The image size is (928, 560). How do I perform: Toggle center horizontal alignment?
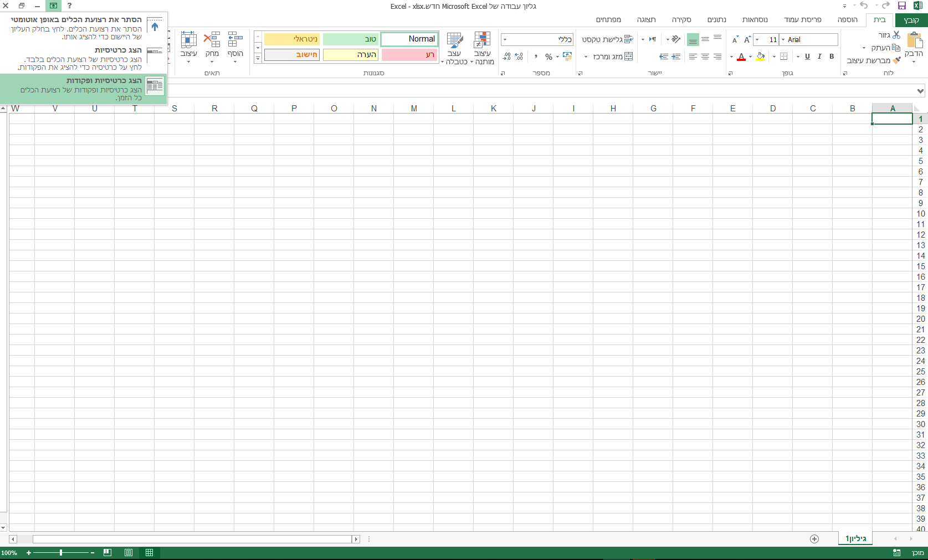(x=705, y=56)
